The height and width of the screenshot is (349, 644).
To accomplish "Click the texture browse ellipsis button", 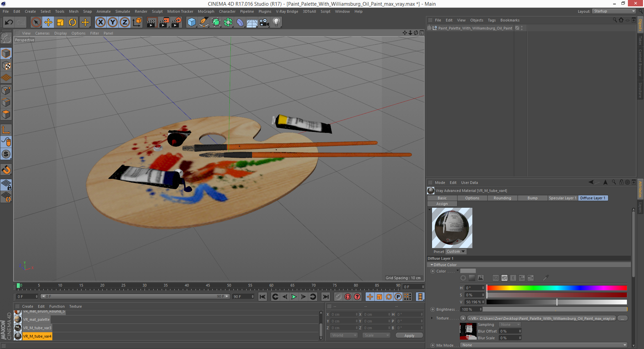I will tap(623, 318).
